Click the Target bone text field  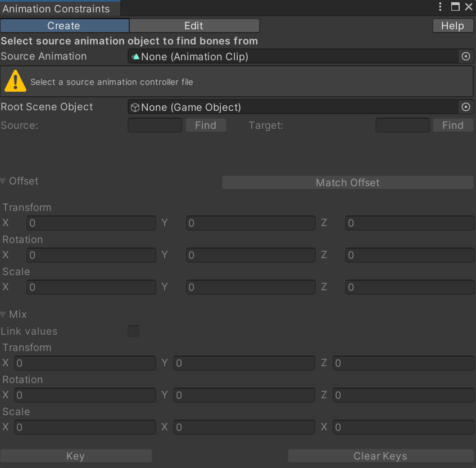coord(402,125)
